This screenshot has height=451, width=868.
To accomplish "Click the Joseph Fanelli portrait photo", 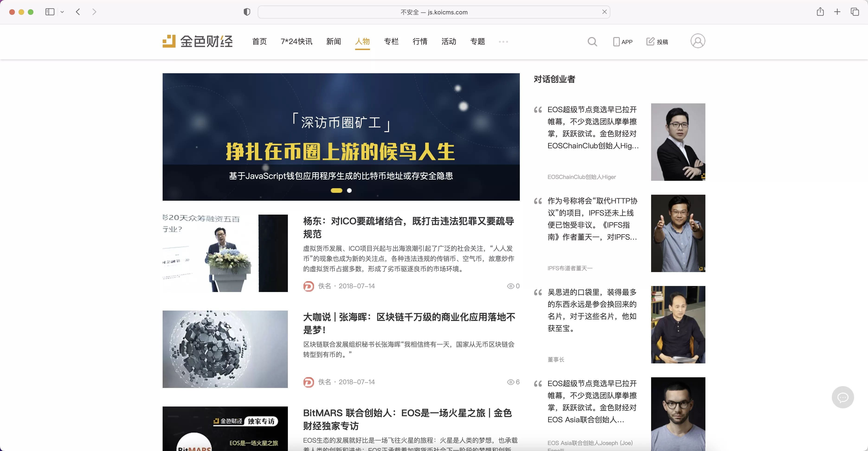I will pos(678,414).
